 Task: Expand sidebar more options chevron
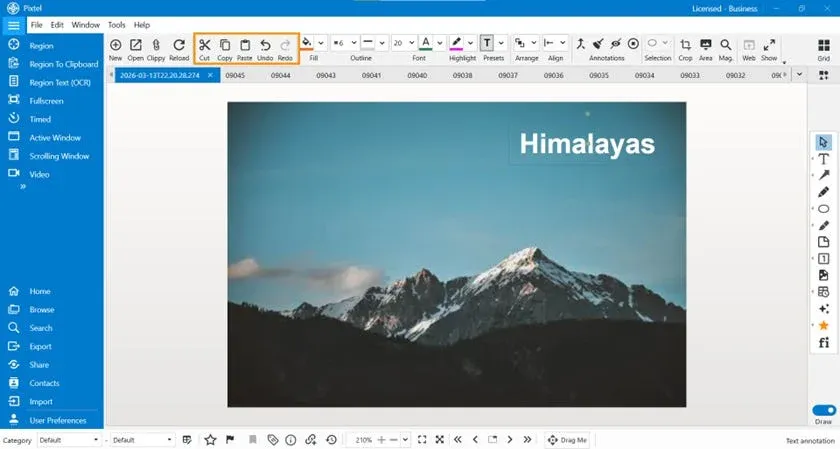23,186
